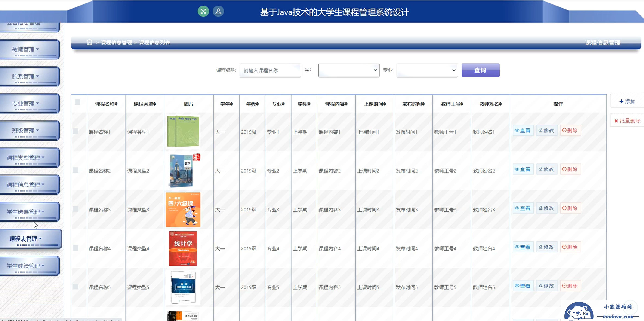Check the box for 课程名称4 row
The width and height of the screenshot is (644, 321).
[x=76, y=248]
